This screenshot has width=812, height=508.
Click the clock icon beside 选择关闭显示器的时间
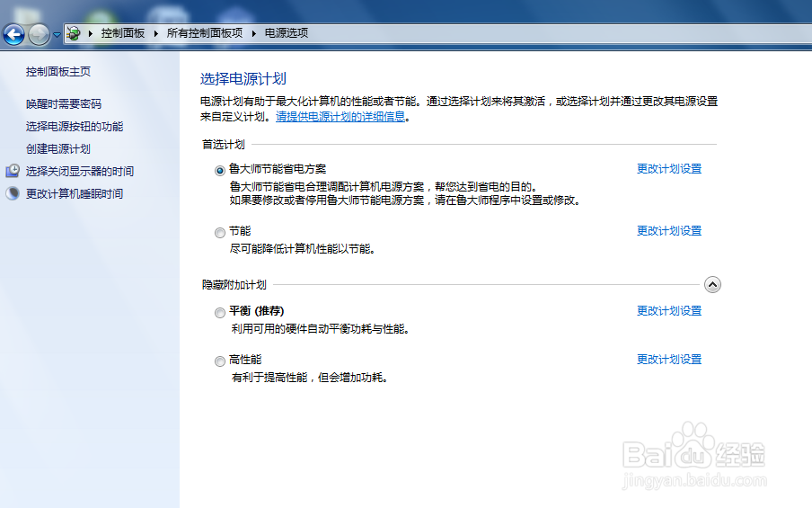point(13,171)
